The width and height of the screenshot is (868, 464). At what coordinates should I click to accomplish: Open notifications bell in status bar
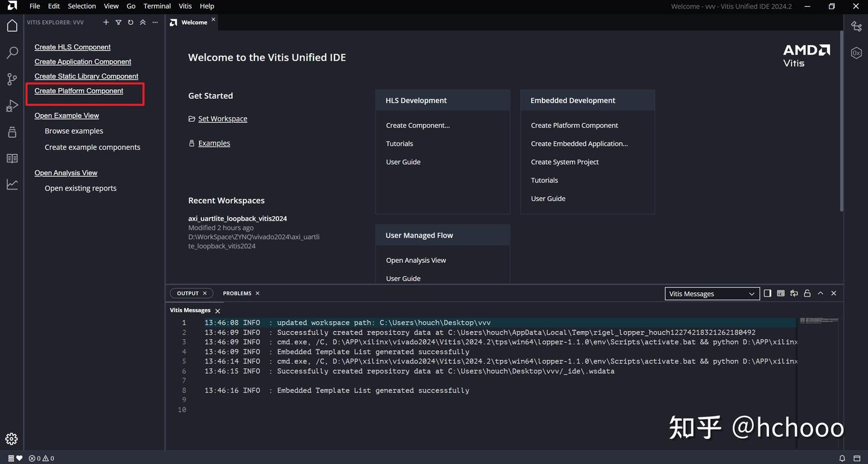tap(842, 459)
